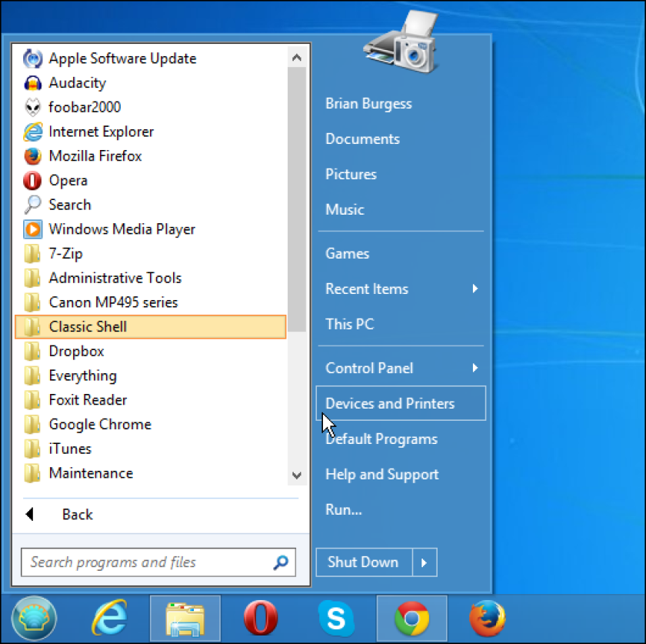Launch Windows Media Player
The height and width of the screenshot is (644, 646).
pyautogui.click(x=151, y=229)
